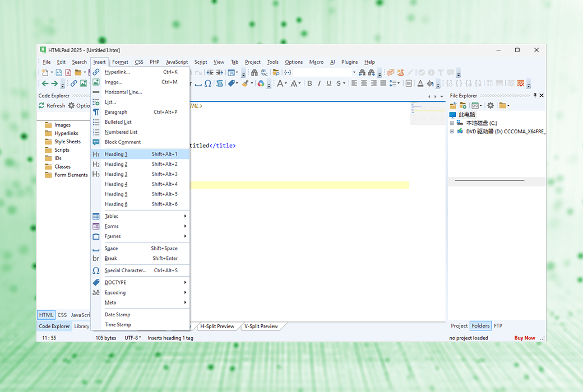
Task: Open the Encoding submenu
Action: point(140,292)
